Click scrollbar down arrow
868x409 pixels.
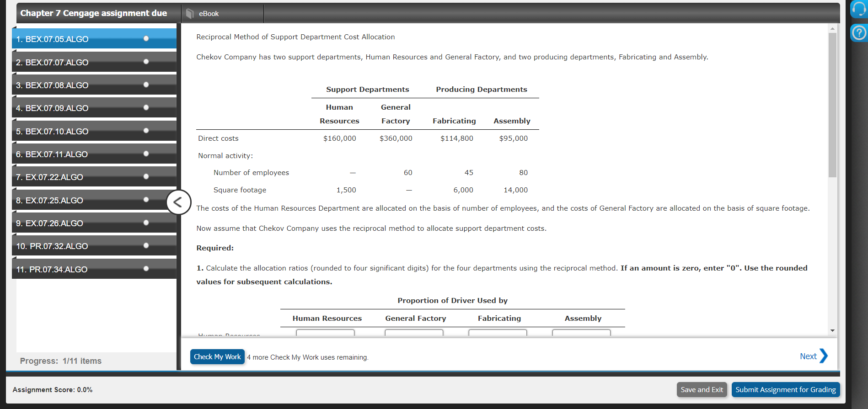pos(832,330)
